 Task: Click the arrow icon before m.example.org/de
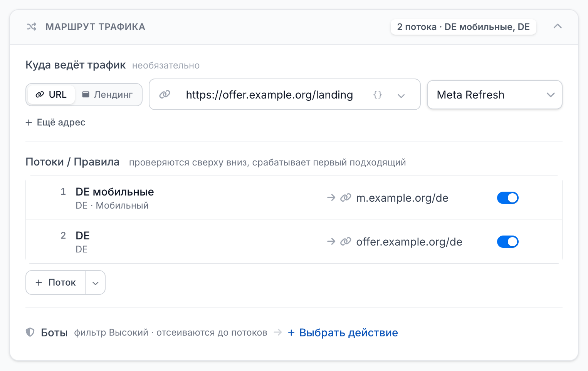tap(331, 198)
